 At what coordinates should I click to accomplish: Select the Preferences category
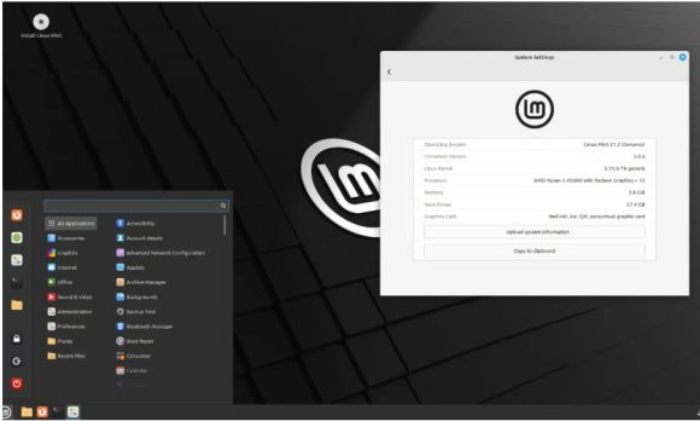tap(66, 326)
